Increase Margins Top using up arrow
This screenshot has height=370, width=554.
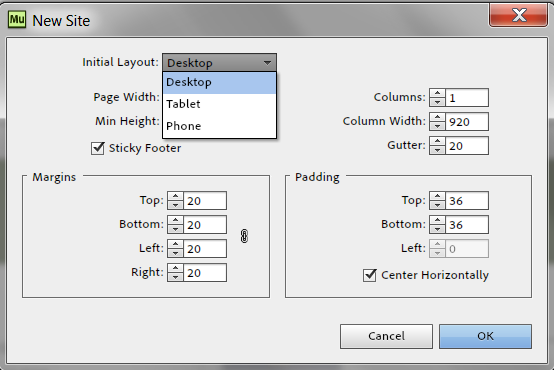click(x=175, y=196)
